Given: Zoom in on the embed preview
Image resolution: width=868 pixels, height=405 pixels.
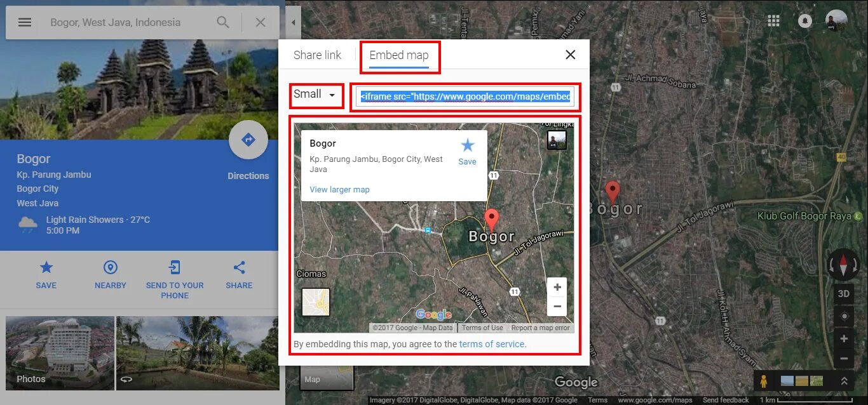Looking at the screenshot, I should pyautogui.click(x=557, y=288).
